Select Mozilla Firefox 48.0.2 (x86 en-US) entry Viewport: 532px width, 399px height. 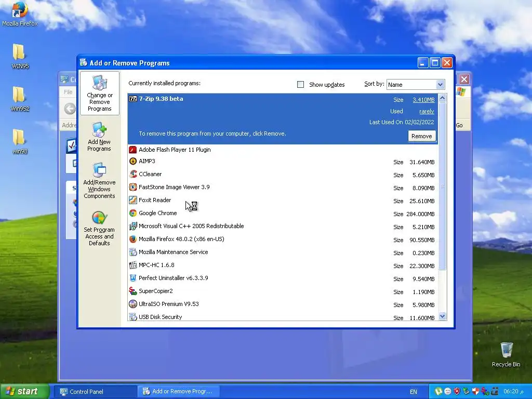point(283,239)
